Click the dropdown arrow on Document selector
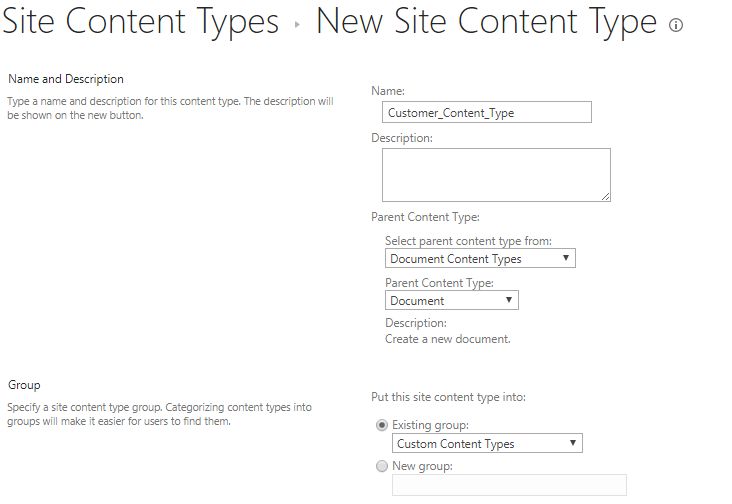 click(x=509, y=300)
